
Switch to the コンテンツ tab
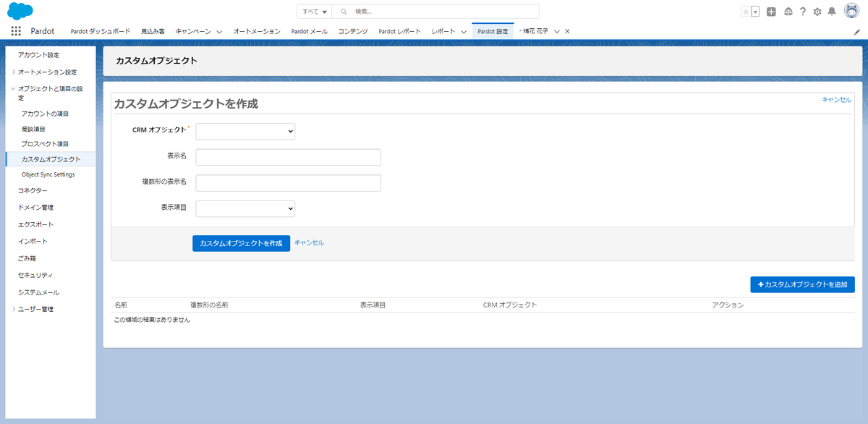(353, 31)
